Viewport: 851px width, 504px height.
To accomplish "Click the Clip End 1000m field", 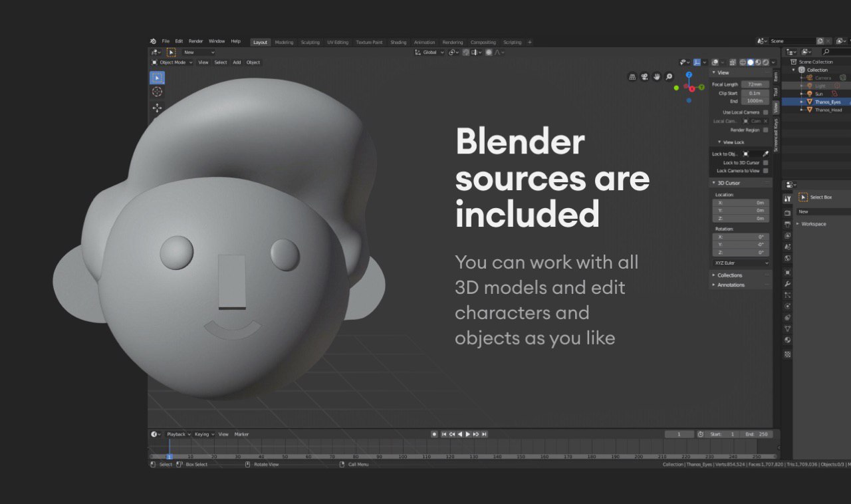I will (755, 101).
